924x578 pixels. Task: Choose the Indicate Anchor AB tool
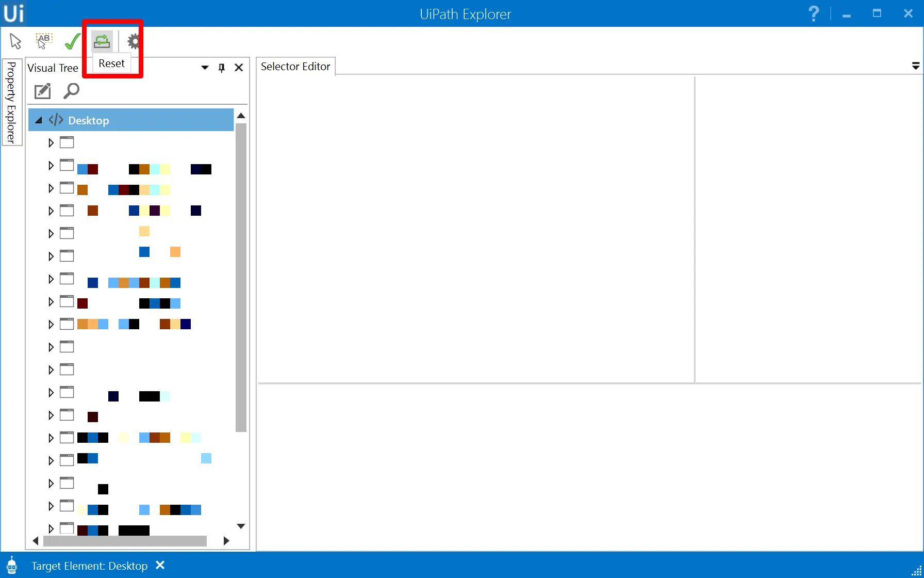[x=43, y=41]
